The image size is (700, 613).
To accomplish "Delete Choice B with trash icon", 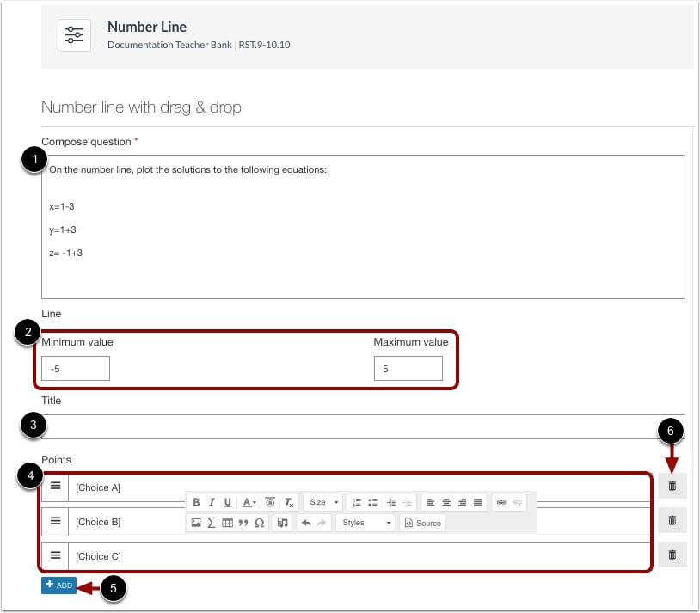I will [672, 520].
